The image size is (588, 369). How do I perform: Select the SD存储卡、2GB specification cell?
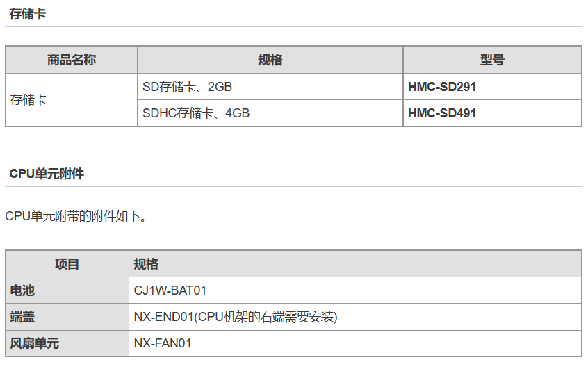(x=187, y=87)
